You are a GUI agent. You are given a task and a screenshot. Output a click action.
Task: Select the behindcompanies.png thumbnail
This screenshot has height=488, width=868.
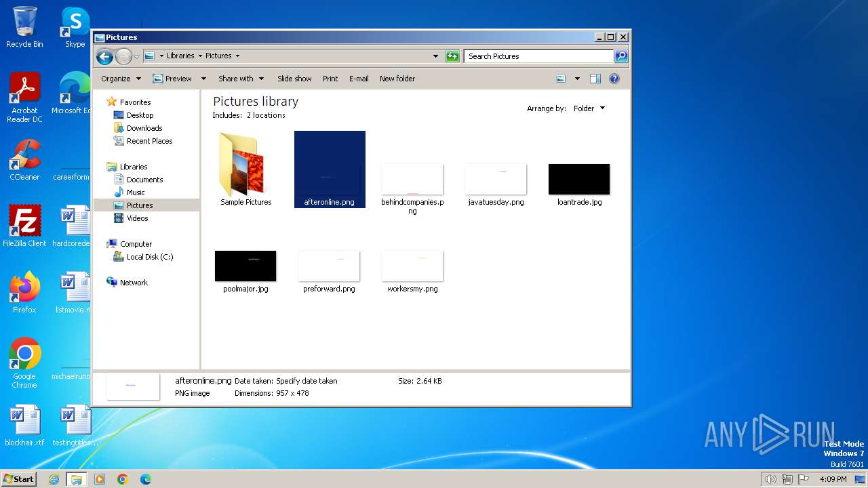pyautogui.click(x=412, y=180)
